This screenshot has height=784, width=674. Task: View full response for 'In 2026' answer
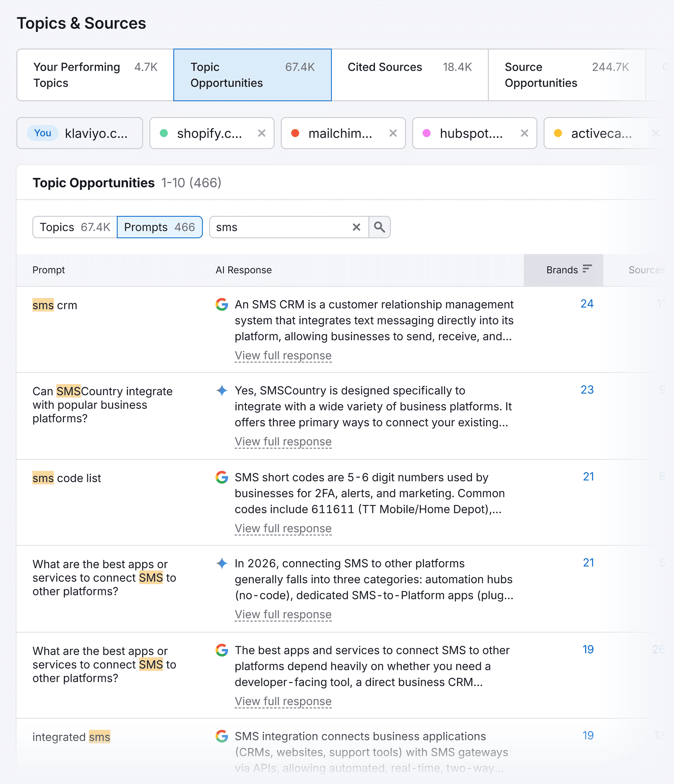pyautogui.click(x=283, y=614)
